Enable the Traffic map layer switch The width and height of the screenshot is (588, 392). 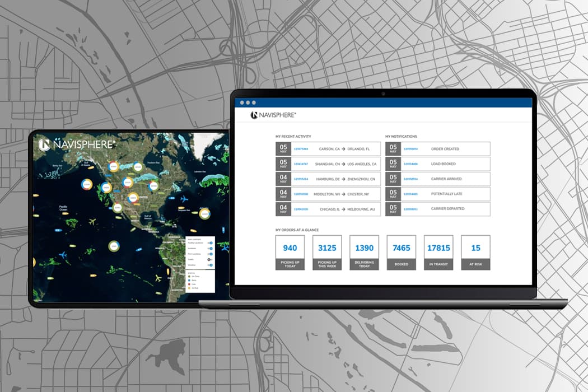click(210, 260)
